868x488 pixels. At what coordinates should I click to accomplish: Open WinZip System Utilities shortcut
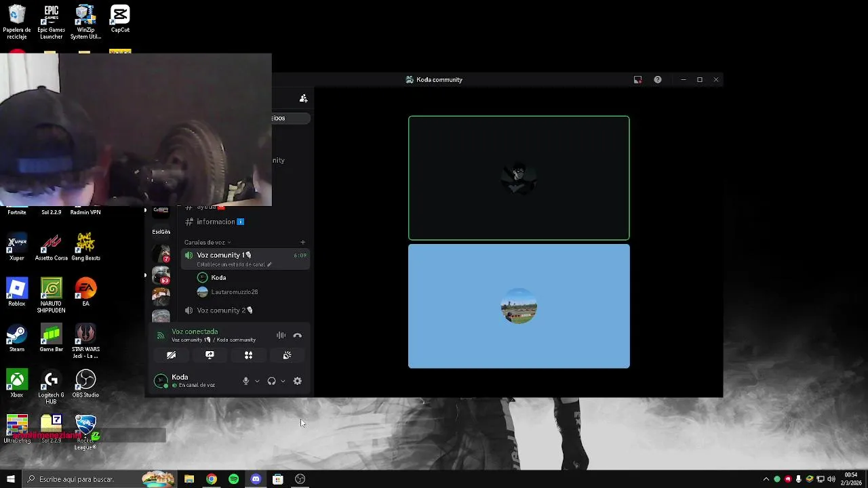click(x=85, y=22)
